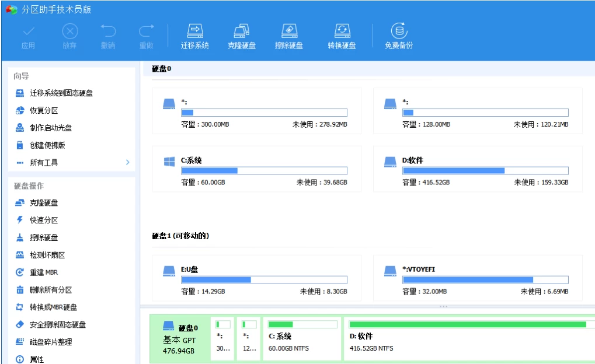595x364 pixels.
Task: Select the 12... partition map segment
Action: [x=249, y=338]
